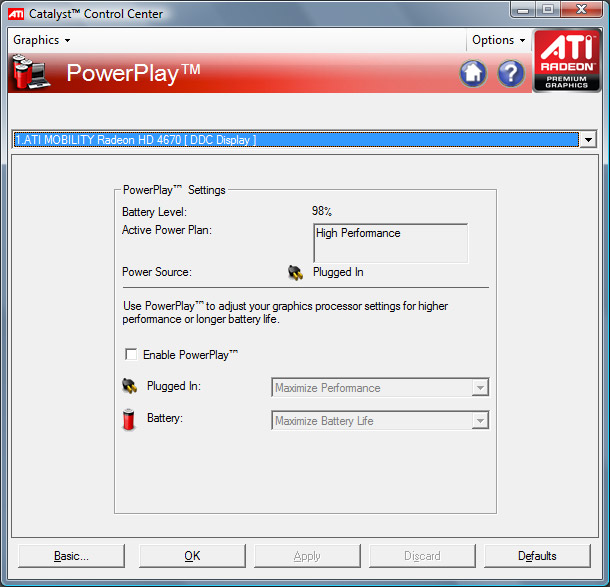610x587 pixels.
Task: Close the Catalyst Control Center window
Action: coord(581,10)
